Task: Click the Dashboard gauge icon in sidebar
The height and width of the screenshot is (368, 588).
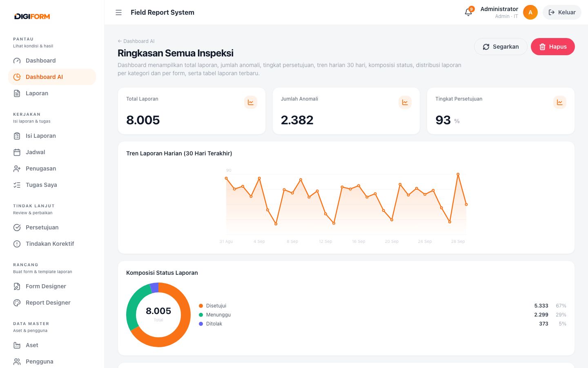Action: coord(17,61)
